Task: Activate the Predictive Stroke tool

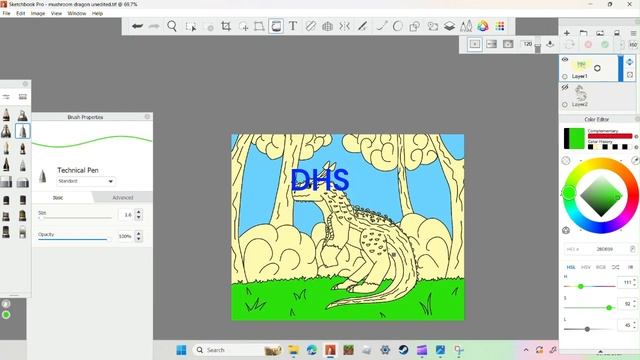Action: coord(382,26)
